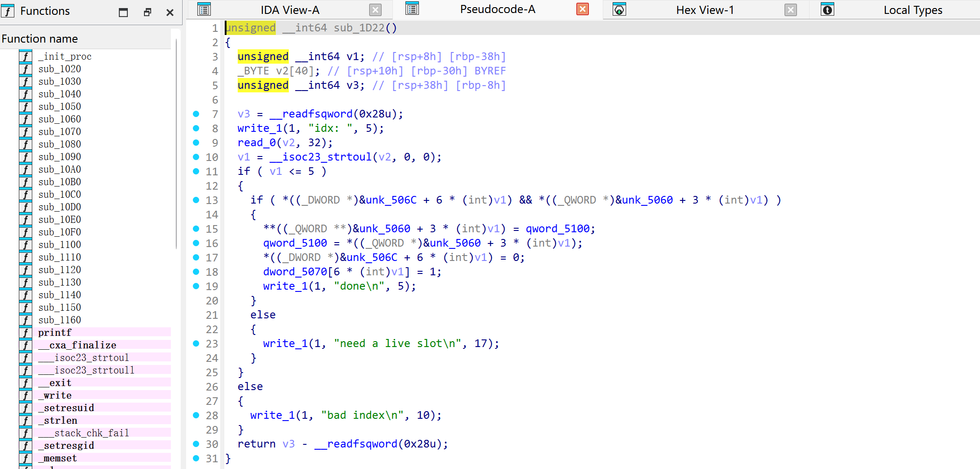This screenshot has height=469, width=980.
Task: Click the Function name column header
Action: point(85,39)
